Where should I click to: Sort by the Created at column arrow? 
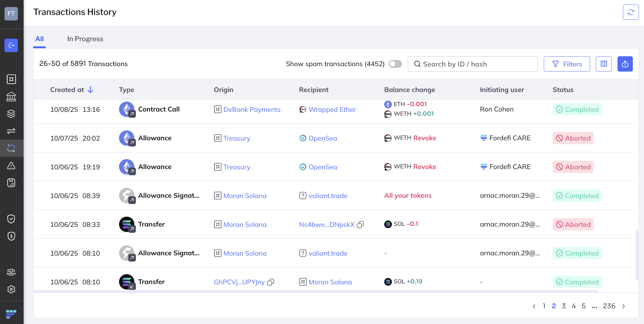tap(90, 90)
